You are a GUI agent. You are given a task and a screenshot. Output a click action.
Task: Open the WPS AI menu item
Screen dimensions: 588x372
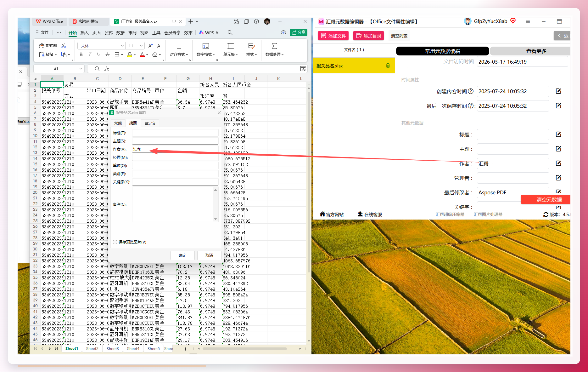click(x=210, y=33)
